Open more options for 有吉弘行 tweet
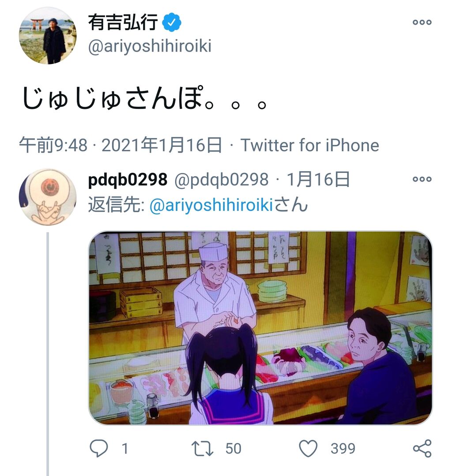The width and height of the screenshot is (452, 476). click(422, 22)
